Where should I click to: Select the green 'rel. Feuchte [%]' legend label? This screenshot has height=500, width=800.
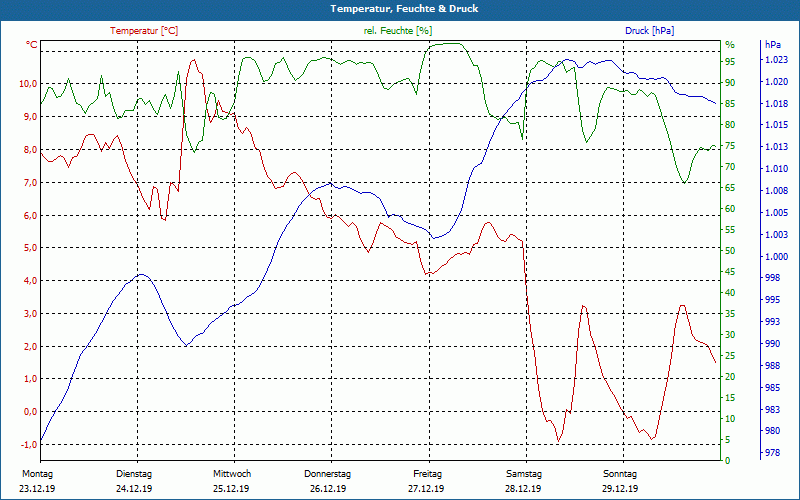click(397, 31)
